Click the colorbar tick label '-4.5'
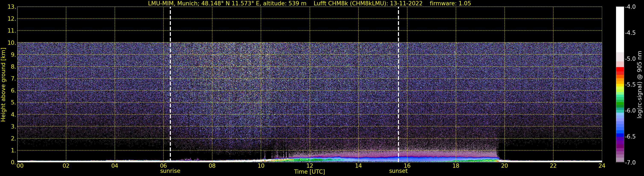 coord(630,33)
